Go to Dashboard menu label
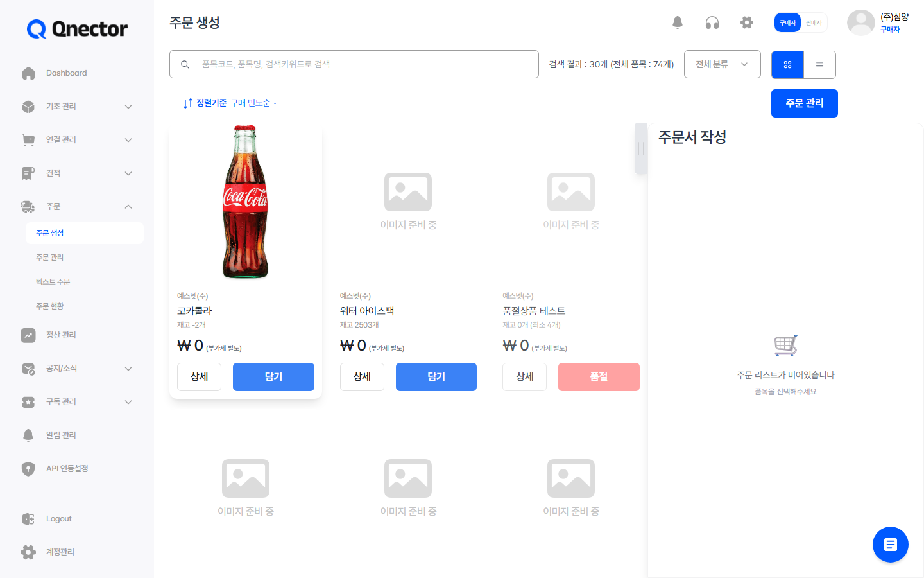The height and width of the screenshot is (578, 924). pos(66,73)
